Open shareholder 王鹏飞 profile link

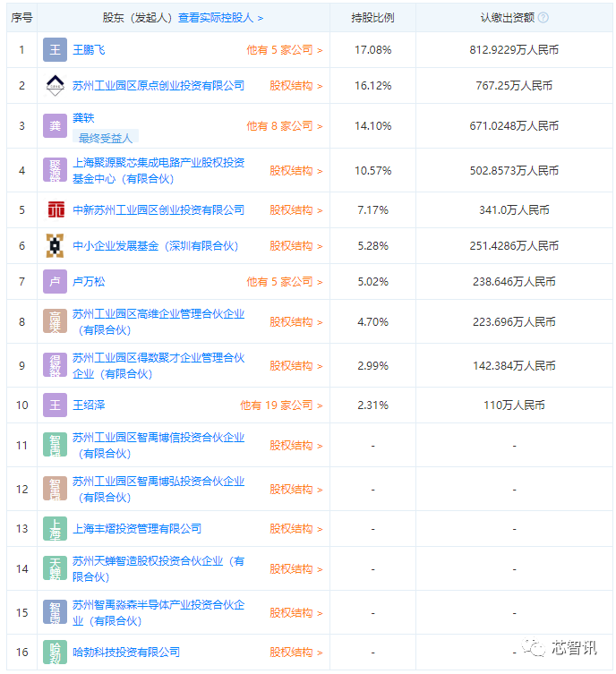pos(89,50)
